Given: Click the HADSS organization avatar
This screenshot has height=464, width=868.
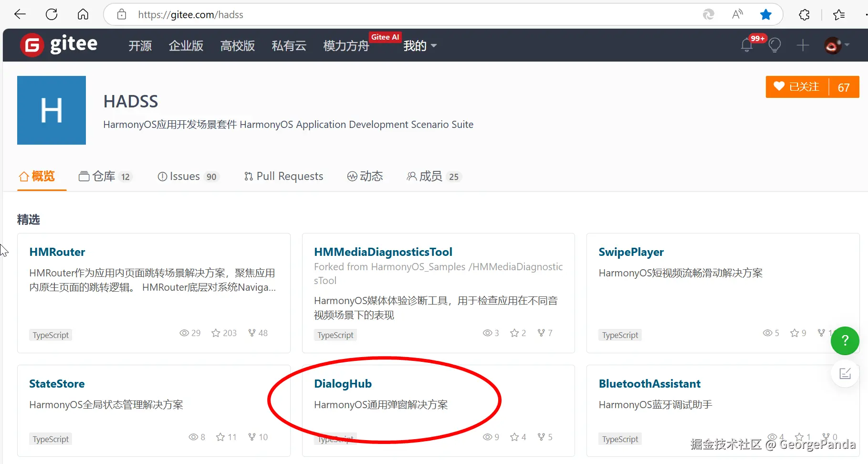Looking at the screenshot, I should (52, 110).
